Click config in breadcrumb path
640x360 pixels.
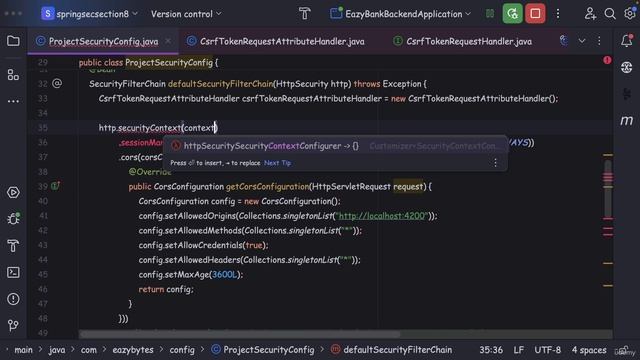click(182, 350)
